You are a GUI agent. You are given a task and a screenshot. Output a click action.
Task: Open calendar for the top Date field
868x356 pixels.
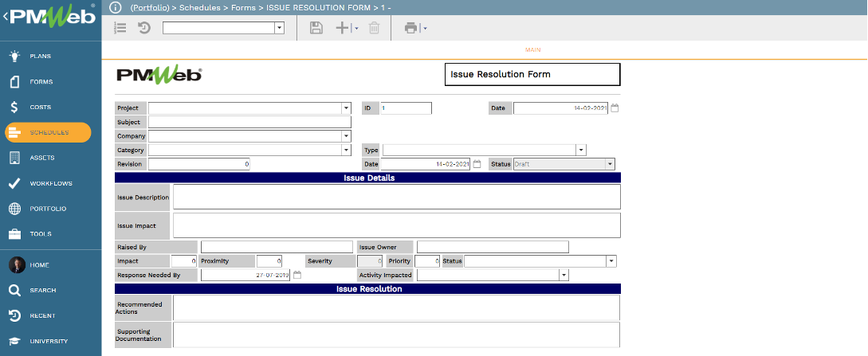pos(615,108)
